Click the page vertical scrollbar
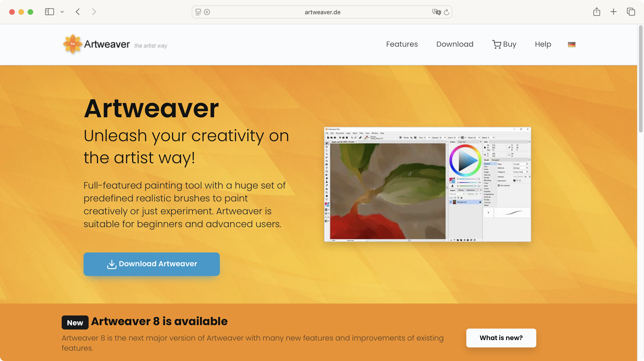644x361 pixels. tap(641, 79)
